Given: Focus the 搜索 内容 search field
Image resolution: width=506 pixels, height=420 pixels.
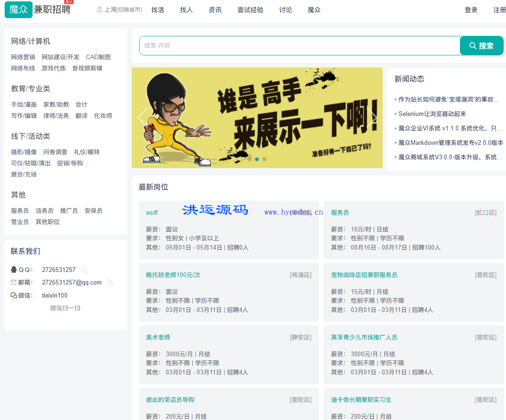Looking at the screenshot, I should [x=300, y=46].
